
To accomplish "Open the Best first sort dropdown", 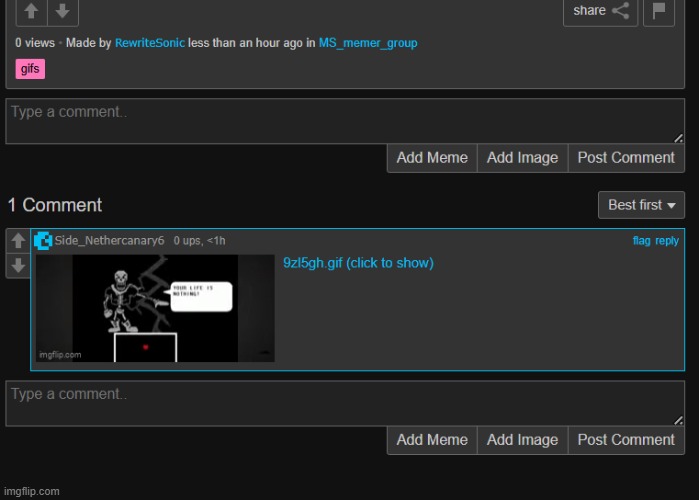I will click(641, 205).
